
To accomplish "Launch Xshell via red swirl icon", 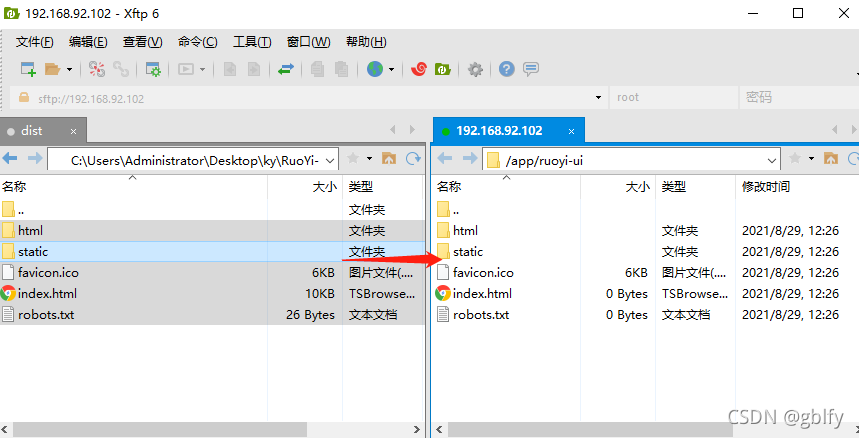I will pos(419,69).
